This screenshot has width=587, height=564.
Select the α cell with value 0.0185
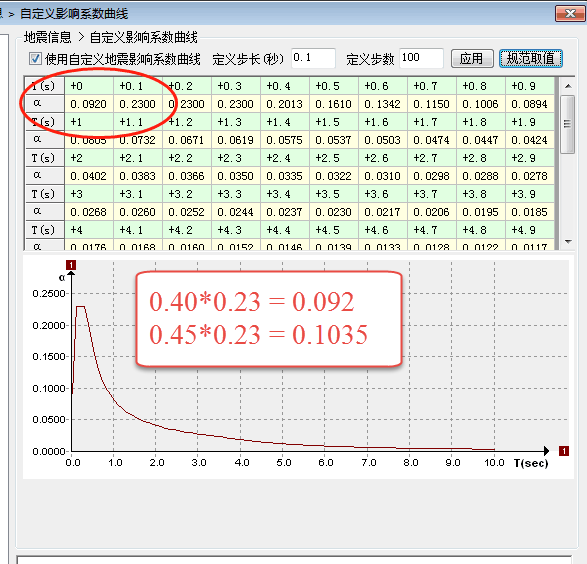529,212
